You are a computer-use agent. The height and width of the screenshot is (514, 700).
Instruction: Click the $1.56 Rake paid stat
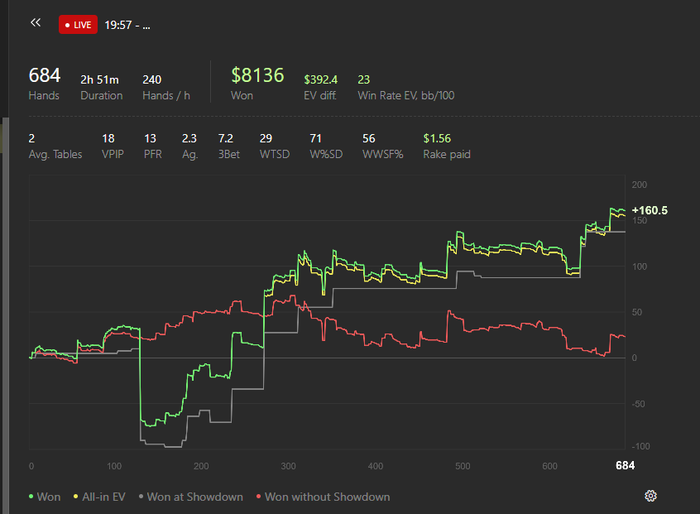pos(446,146)
